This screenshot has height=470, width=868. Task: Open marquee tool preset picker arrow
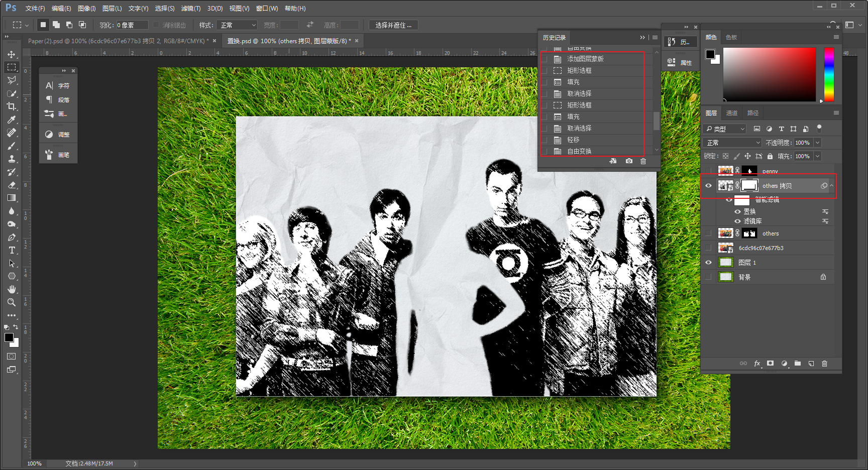27,25
